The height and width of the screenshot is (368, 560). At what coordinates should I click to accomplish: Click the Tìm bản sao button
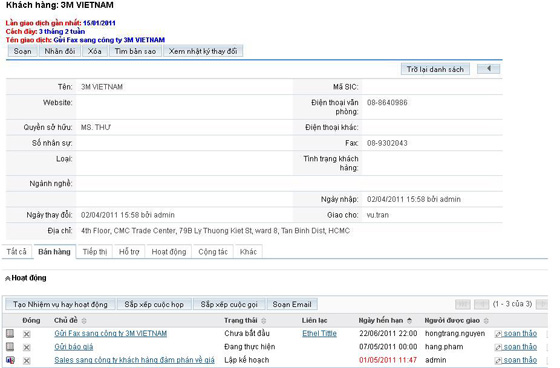pos(135,51)
